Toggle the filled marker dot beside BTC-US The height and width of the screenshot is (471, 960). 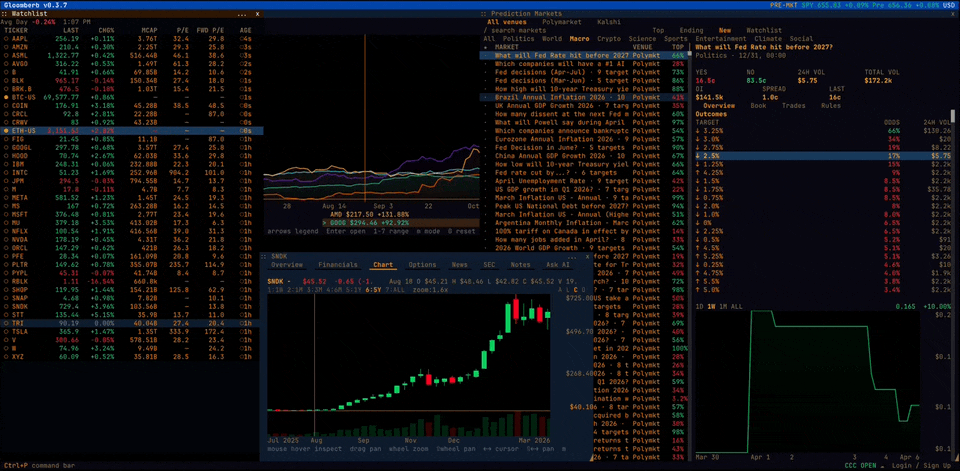(6, 97)
